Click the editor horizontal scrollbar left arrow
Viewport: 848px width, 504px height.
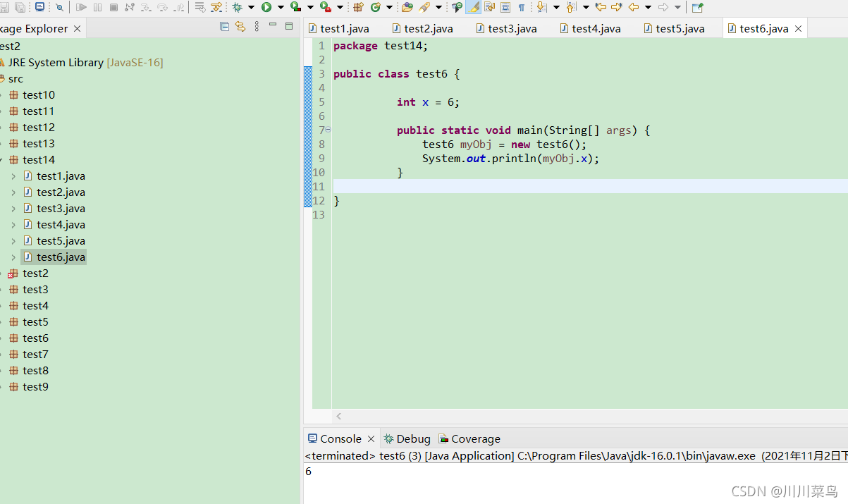pyautogui.click(x=339, y=417)
